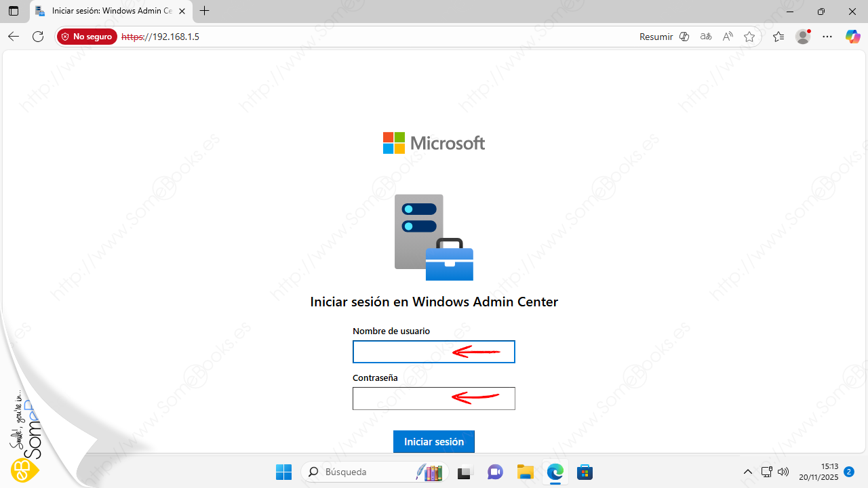The height and width of the screenshot is (488, 868).
Task: Open the Copilot sidebar icon
Action: point(852,37)
